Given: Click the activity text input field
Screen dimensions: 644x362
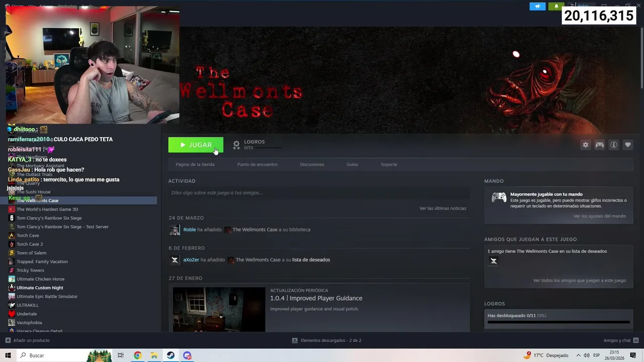Looking at the screenshot, I should click(x=319, y=193).
